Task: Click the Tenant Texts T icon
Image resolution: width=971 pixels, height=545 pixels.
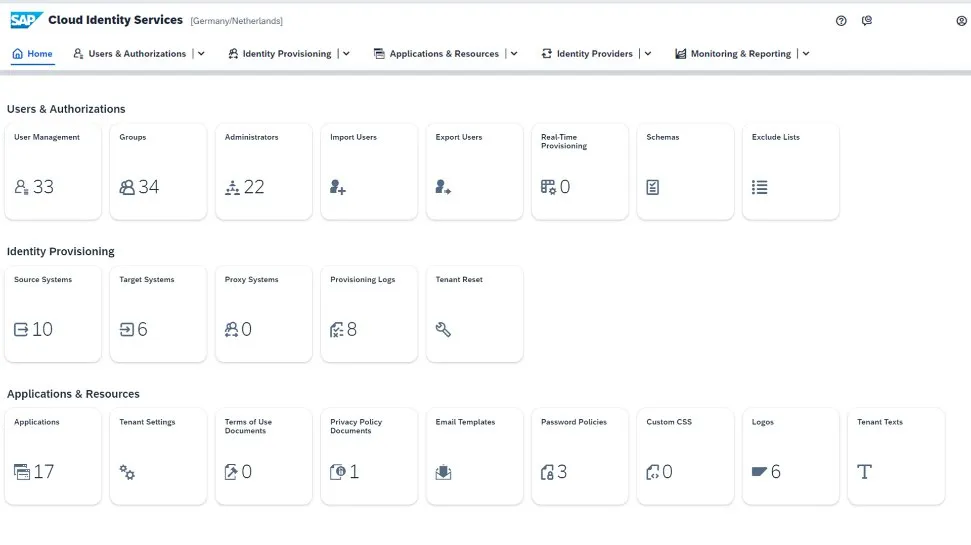Action: [x=865, y=472]
